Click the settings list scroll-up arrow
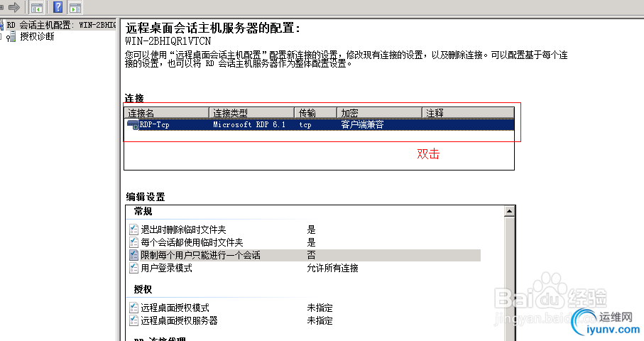Image resolution: width=644 pixels, height=341 pixels. (509, 211)
